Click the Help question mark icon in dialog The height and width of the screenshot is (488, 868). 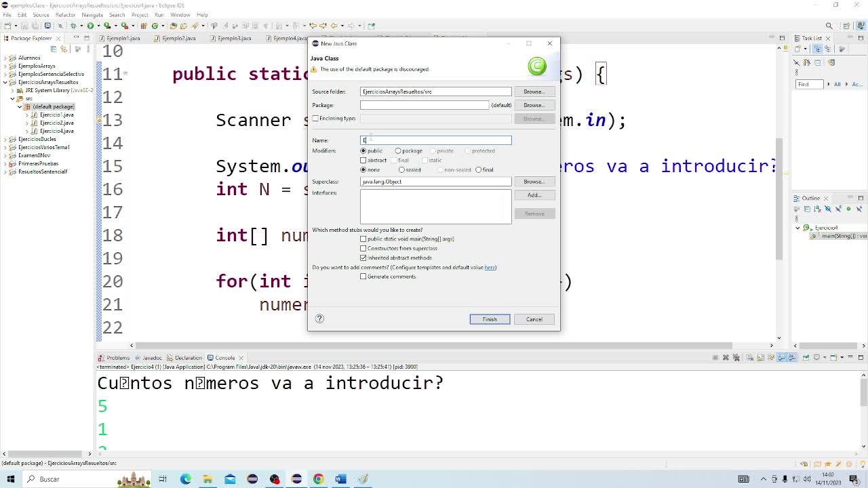(319, 319)
